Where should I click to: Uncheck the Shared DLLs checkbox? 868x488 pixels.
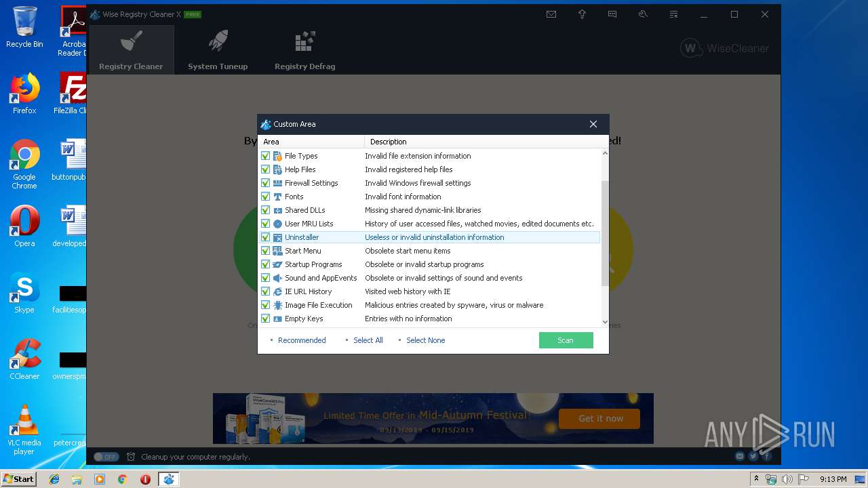tap(266, 210)
